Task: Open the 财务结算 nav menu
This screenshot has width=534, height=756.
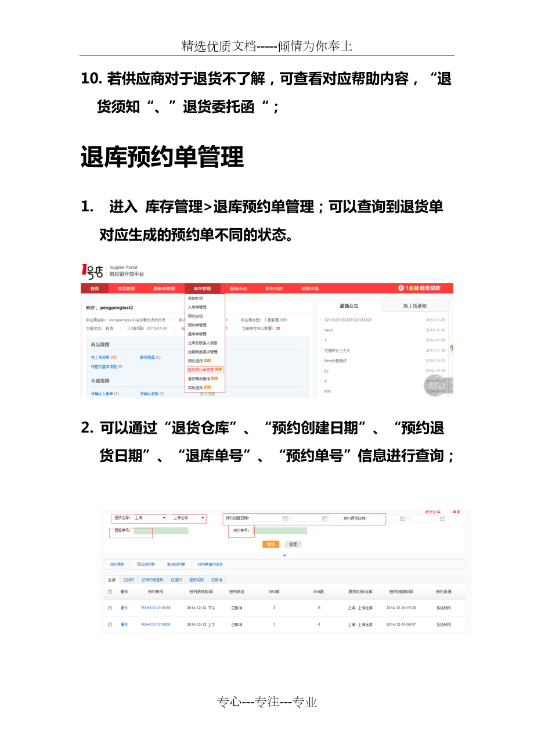Action: tap(274, 289)
